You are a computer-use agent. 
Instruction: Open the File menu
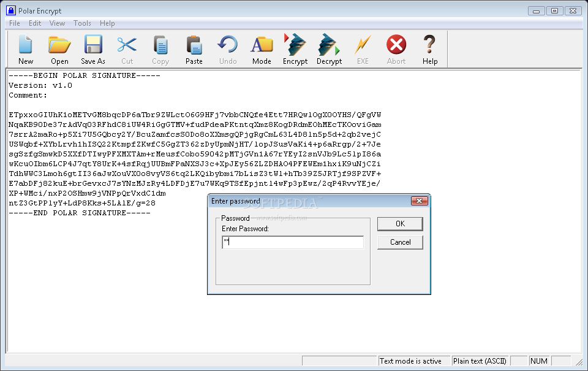pos(15,23)
